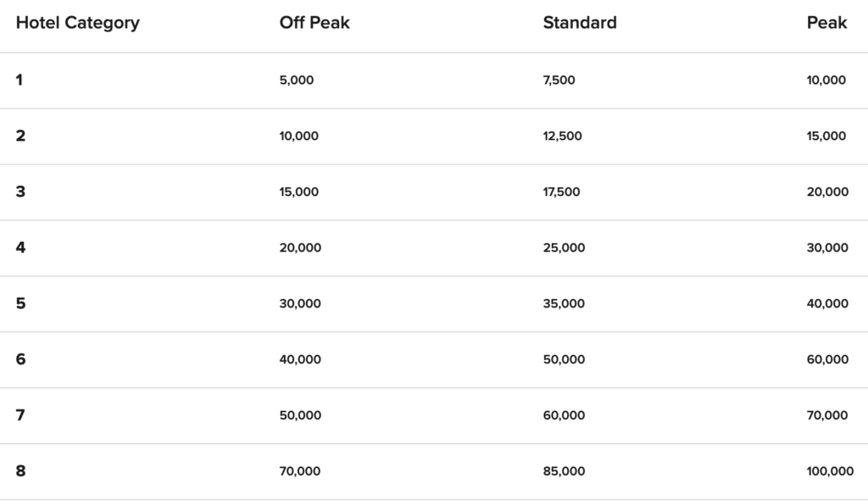Click the 17,500 standard value
The image size is (868, 501).
point(561,192)
